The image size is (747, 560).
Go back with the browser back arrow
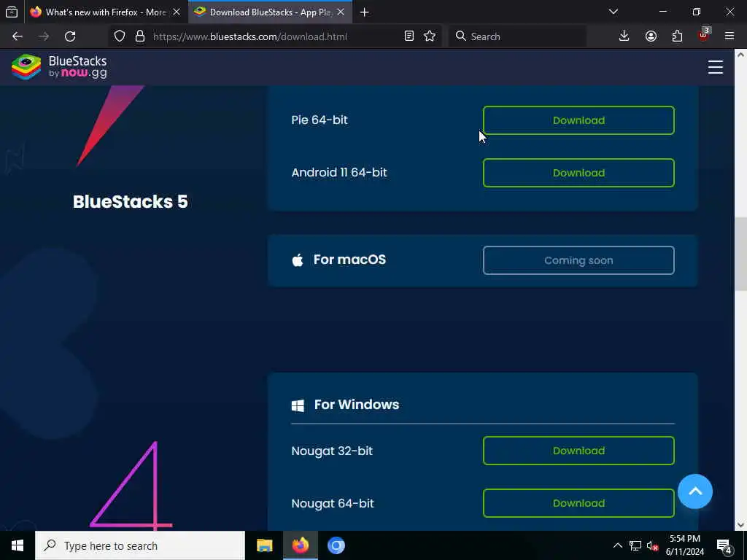click(x=18, y=36)
